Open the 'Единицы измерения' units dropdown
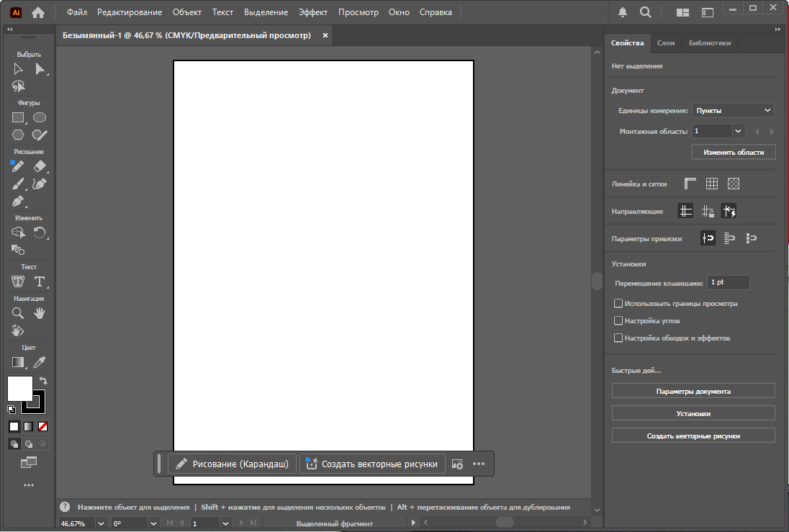789x532 pixels. pos(733,110)
